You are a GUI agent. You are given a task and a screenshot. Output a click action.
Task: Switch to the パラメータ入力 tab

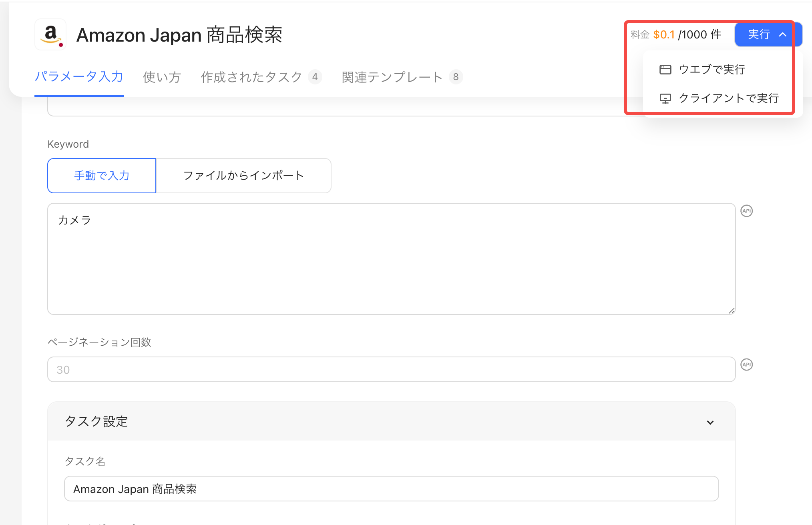[79, 76]
